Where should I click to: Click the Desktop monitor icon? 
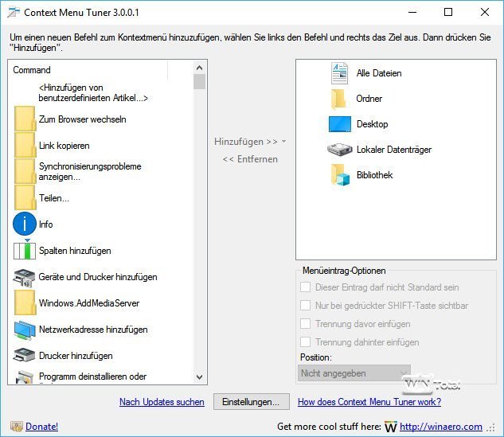point(340,124)
